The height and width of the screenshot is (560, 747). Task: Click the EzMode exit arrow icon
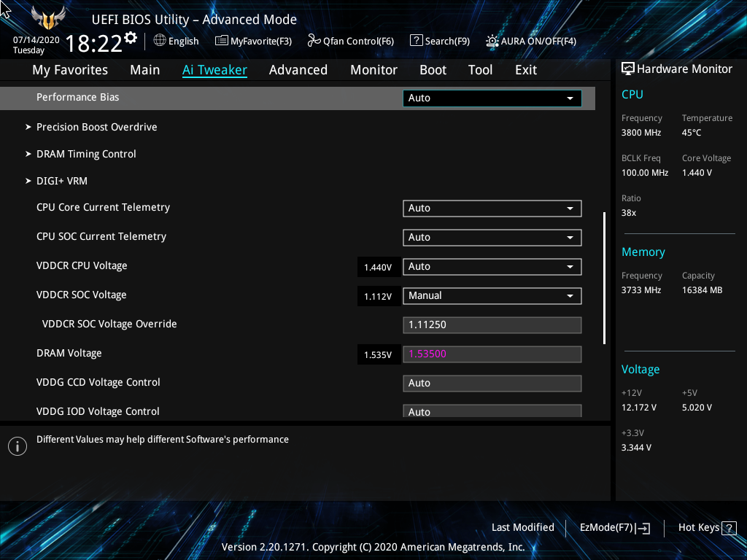click(x=643, y=528)
